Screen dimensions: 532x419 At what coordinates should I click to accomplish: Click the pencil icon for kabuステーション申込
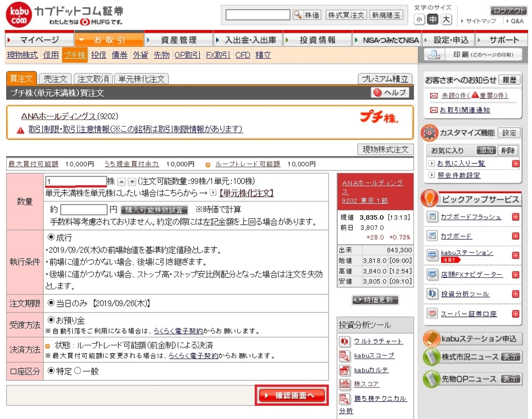coord(431,338)
